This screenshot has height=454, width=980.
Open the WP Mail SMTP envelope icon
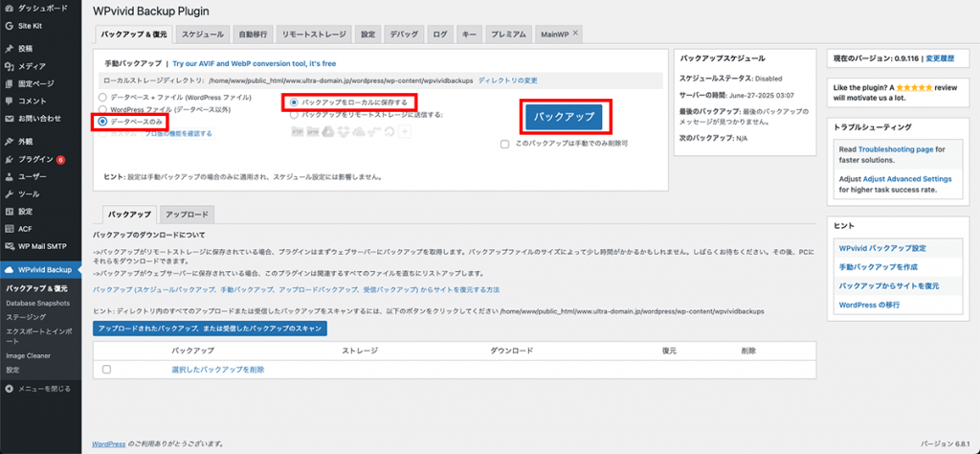point(9,246)
